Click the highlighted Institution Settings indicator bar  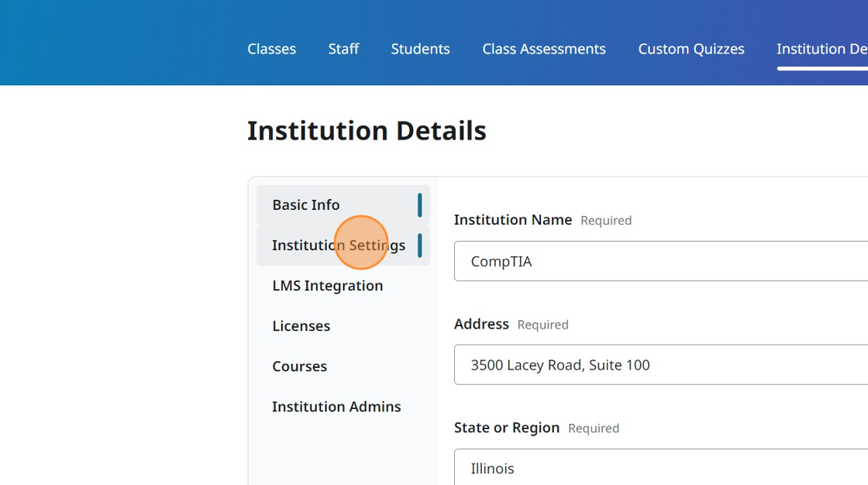(419, 245)
